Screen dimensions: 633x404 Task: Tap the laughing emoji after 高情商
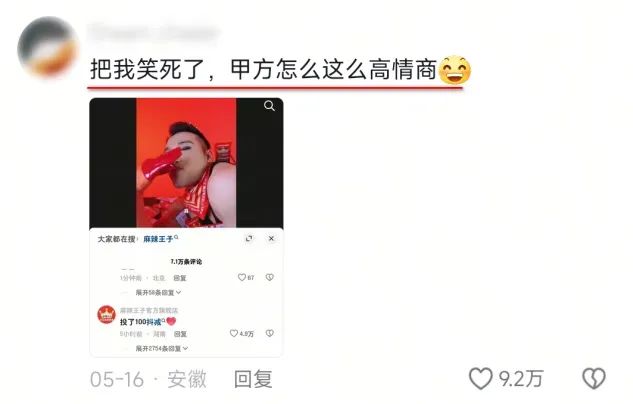point(455,70)
